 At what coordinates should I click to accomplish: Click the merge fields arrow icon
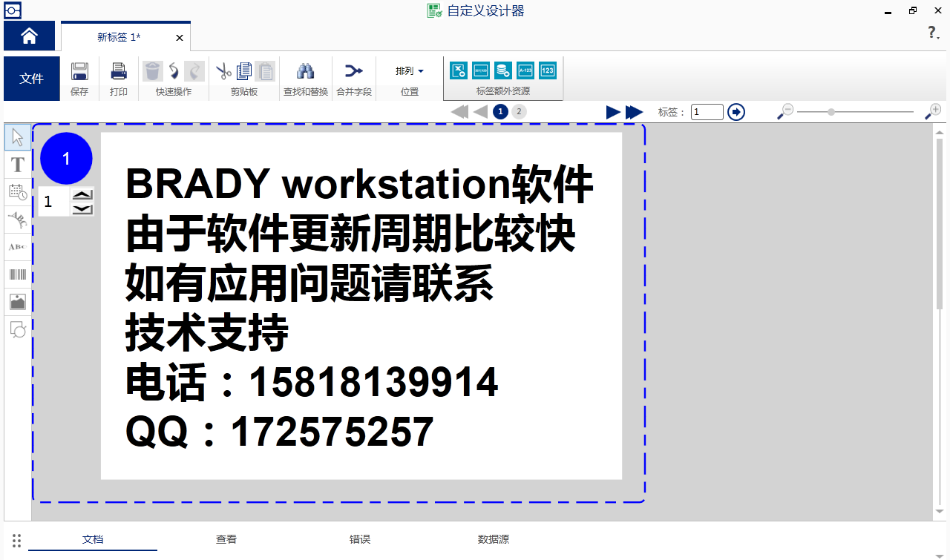coord(353,71)
